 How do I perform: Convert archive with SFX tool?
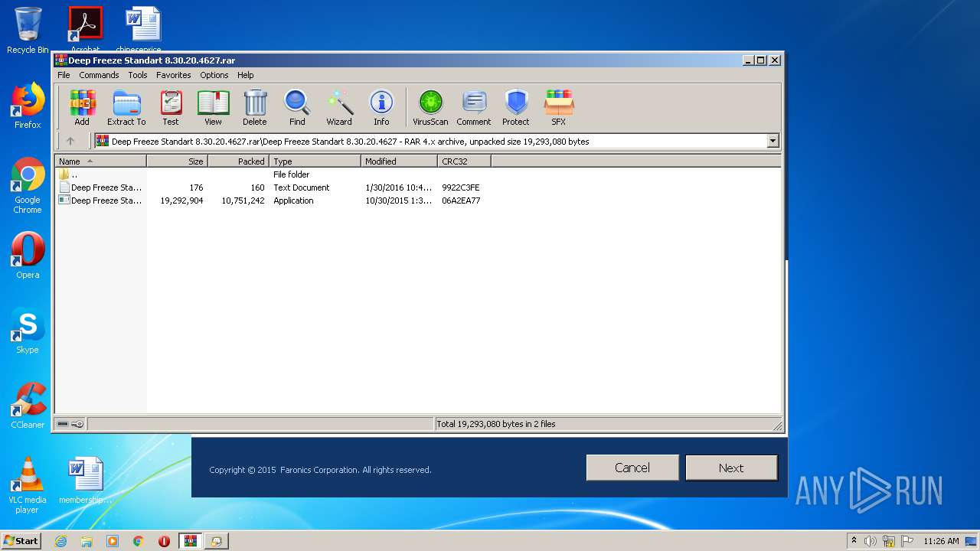tap(559, 107)
